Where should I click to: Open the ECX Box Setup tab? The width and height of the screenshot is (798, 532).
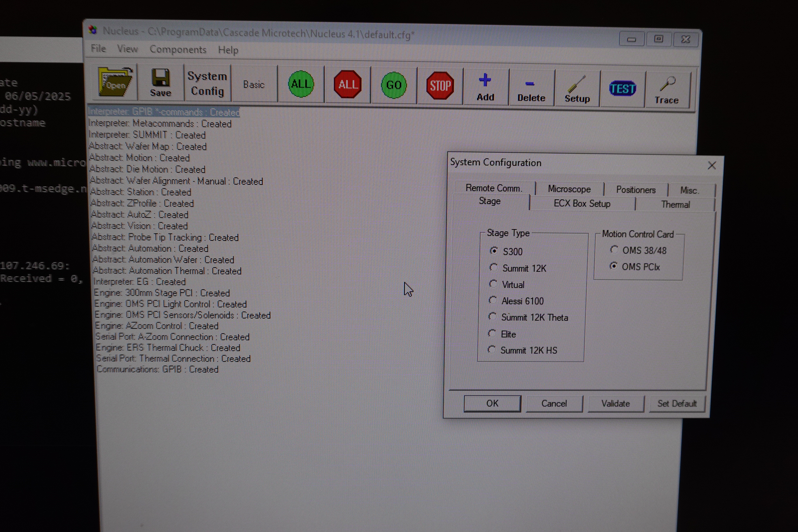click(x=582, y=204)
